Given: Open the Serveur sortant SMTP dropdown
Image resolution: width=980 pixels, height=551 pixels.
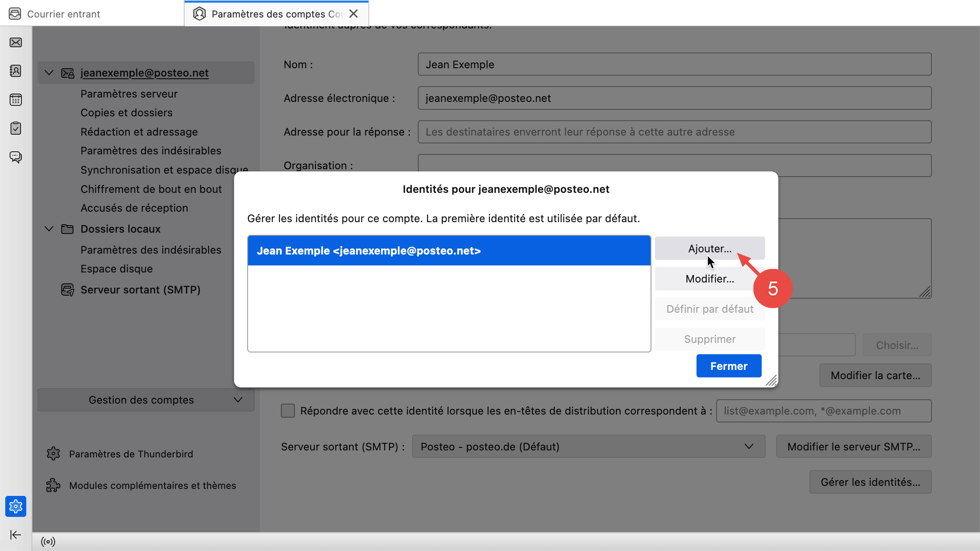Looking at the screenshot, I should 588,446.
